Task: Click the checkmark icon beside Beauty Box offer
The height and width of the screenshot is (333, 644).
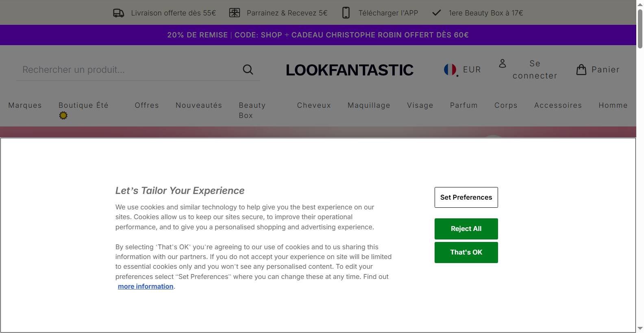Action: click(436, 13)
